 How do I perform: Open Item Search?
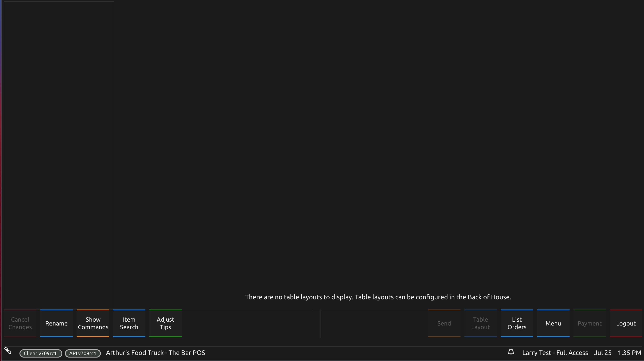coord(129,323)
